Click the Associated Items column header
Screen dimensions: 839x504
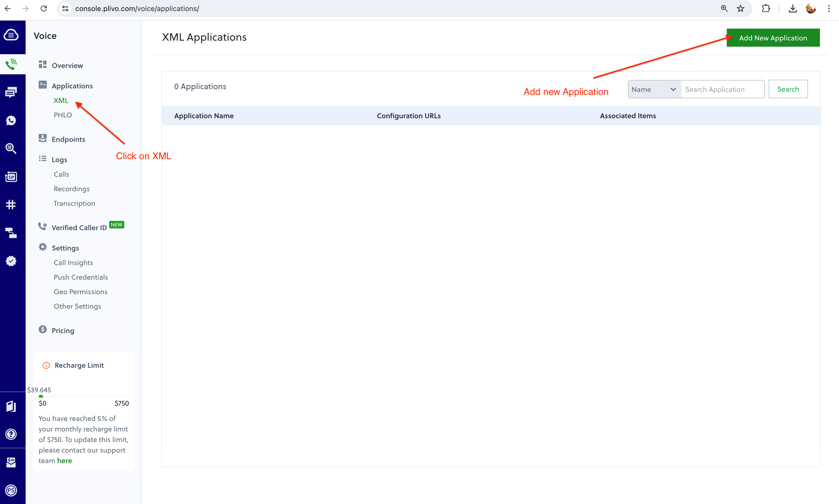coord(628,116)
